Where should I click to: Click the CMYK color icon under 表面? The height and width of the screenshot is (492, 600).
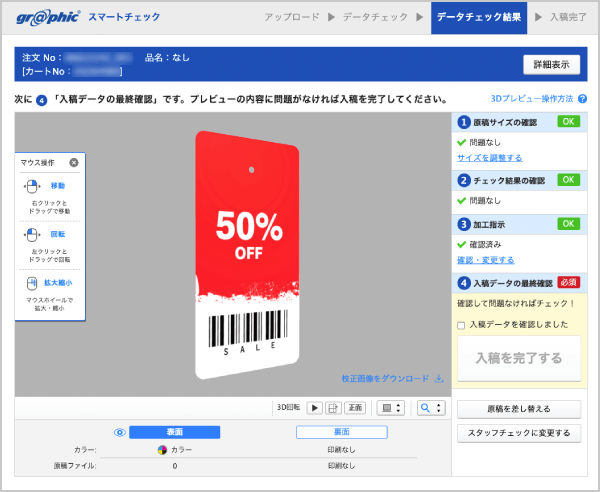[x=162, y=450]
